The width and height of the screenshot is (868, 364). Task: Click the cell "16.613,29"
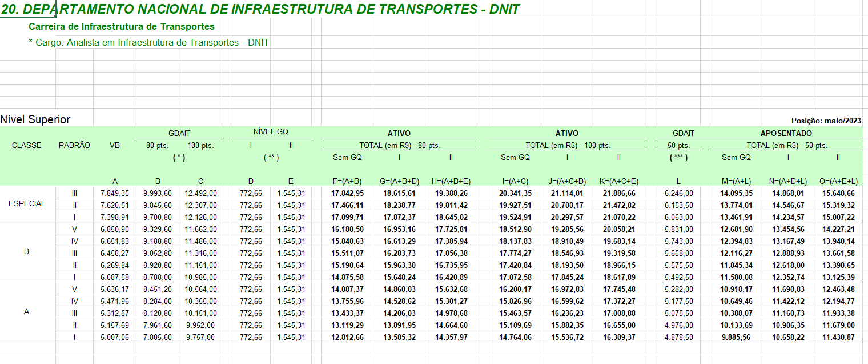[x=400, y=241]
